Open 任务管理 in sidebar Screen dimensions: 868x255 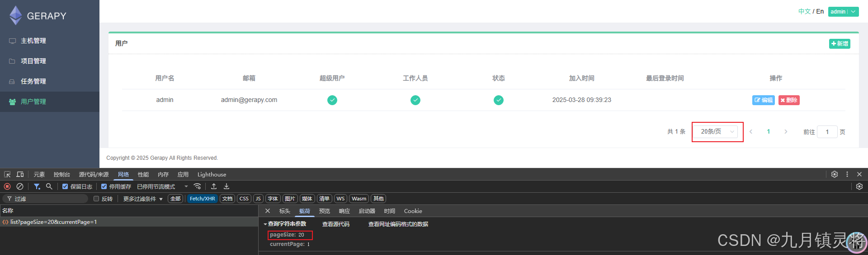coord(50,81)
